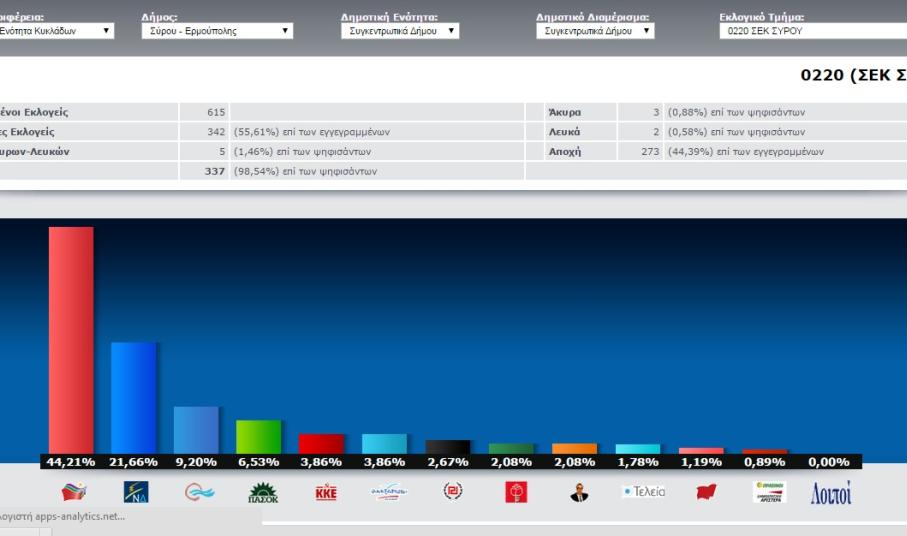Click the Λοιποί link in party row
This screenshot has width=907, height=536.
831,492
